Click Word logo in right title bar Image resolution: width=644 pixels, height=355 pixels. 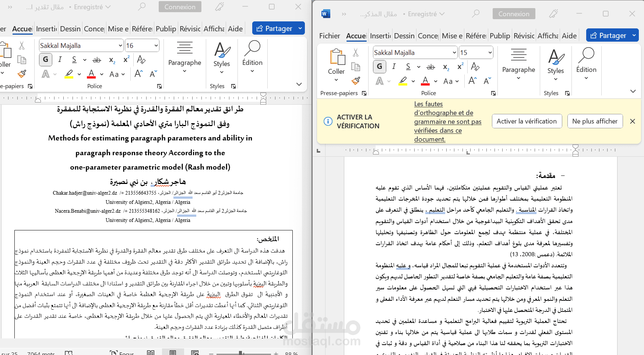tap(325, 14)
